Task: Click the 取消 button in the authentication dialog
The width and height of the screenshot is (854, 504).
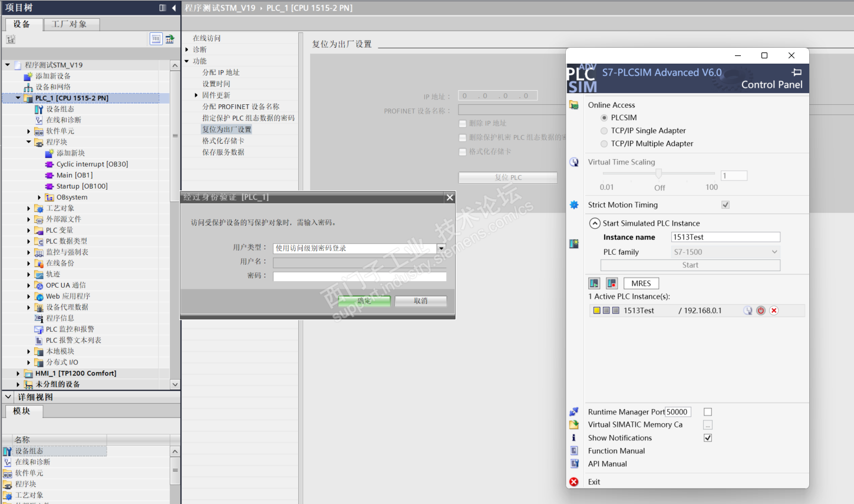Action: click(421, 301)
